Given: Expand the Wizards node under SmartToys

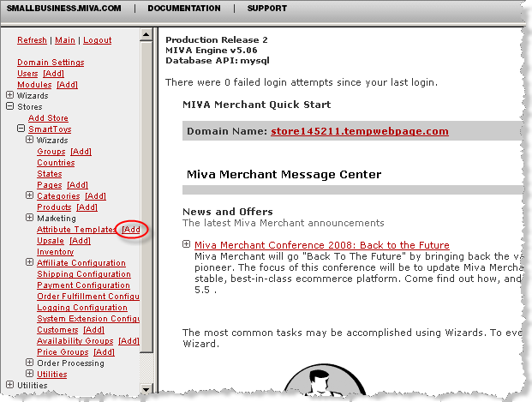Looking at the screenshot, I should (29, 140).
